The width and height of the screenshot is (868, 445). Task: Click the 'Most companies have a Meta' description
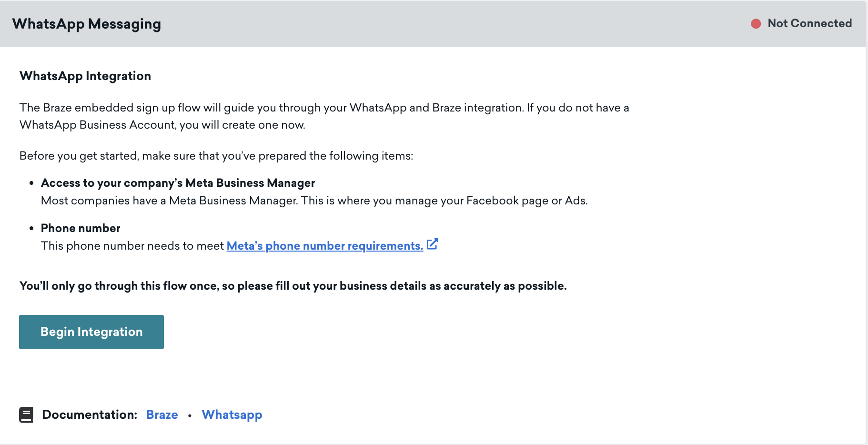tap(314, 201)
